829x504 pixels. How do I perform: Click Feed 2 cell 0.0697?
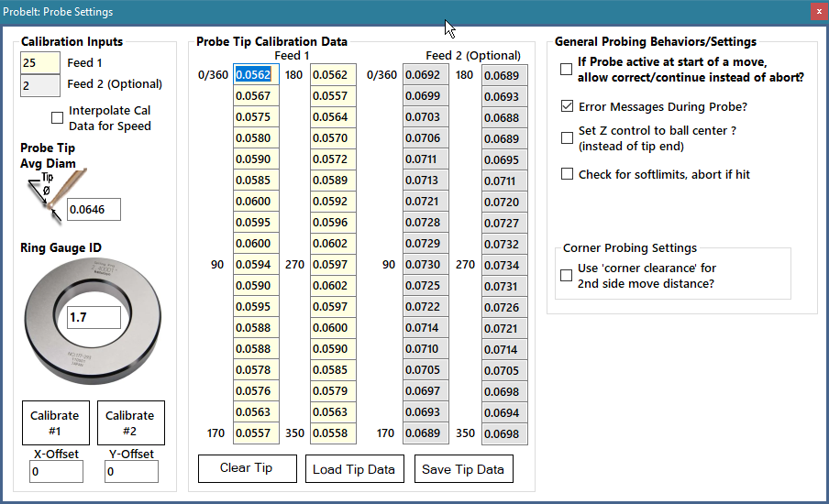[426, 391]
